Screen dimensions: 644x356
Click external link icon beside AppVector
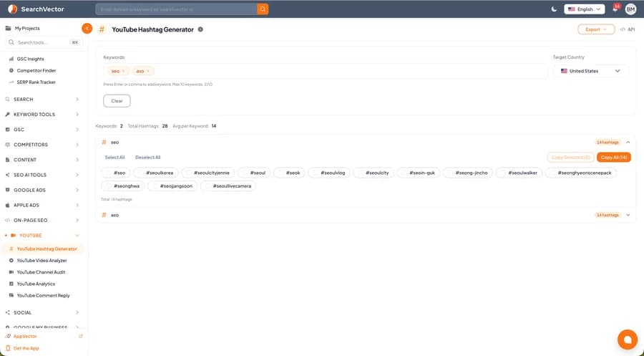click(x=80, y=336)
